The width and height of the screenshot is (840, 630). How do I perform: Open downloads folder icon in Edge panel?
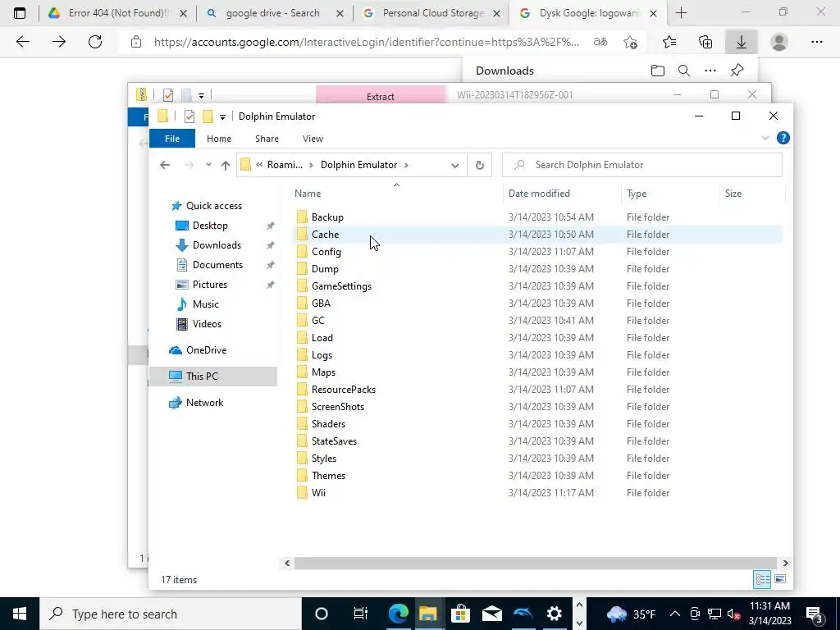[657, 71]
